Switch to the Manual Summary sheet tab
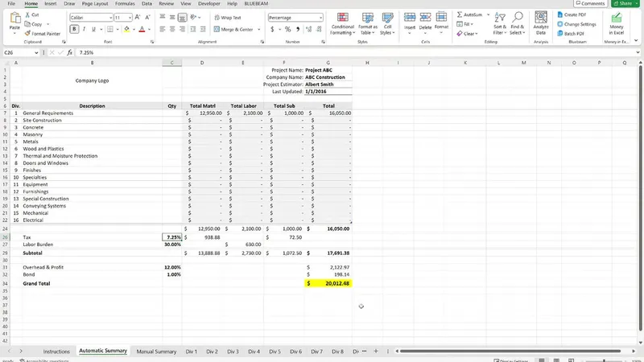The image size is (644, 362). tap(156, 352)
